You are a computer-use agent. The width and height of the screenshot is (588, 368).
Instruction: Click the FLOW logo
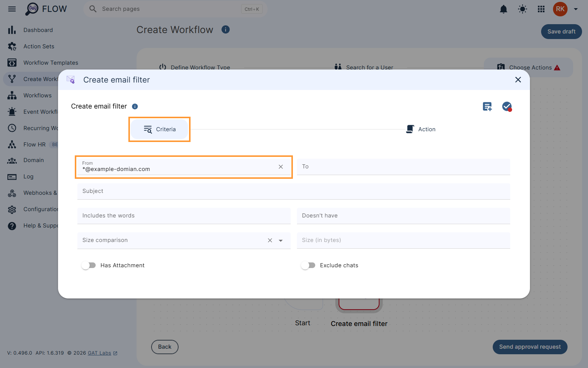coord(46,9)
